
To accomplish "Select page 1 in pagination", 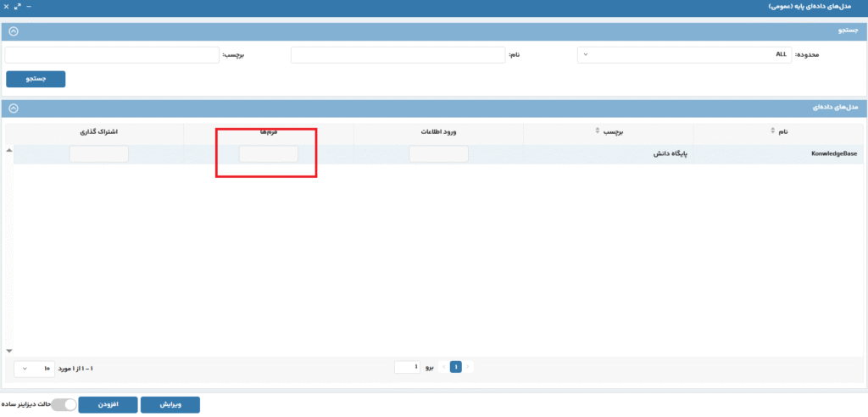I will coord(456,367).
